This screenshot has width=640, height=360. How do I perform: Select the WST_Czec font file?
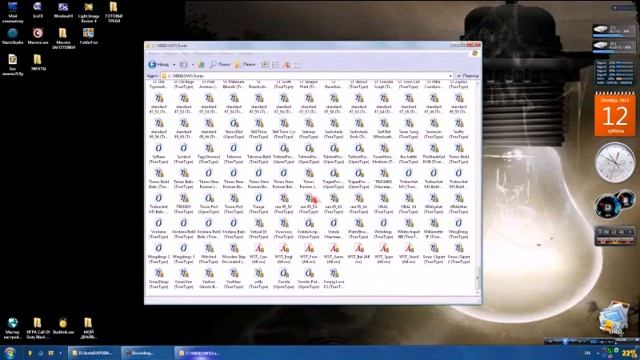(x=259, y=253)
